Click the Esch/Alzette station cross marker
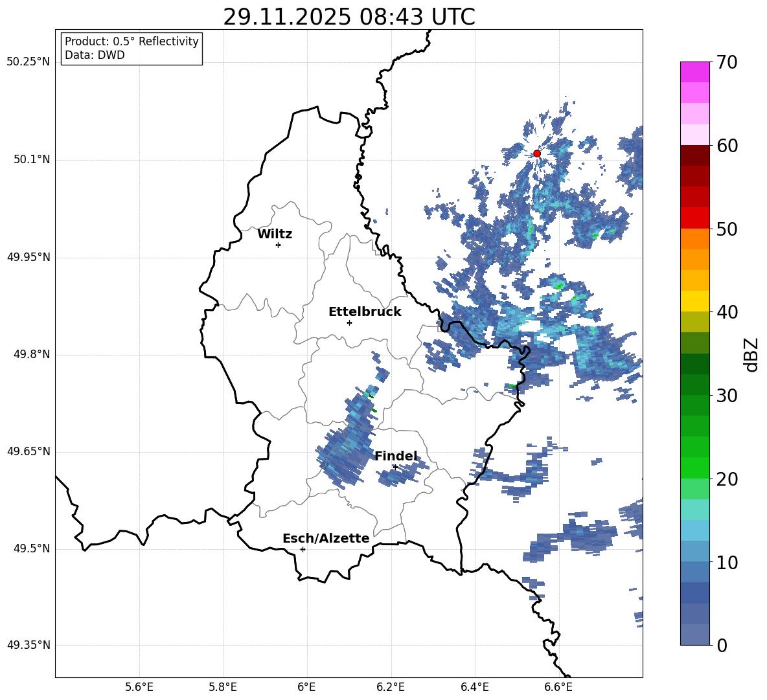The height and width of the screenshot is (700, 767). tap(303, 549)
